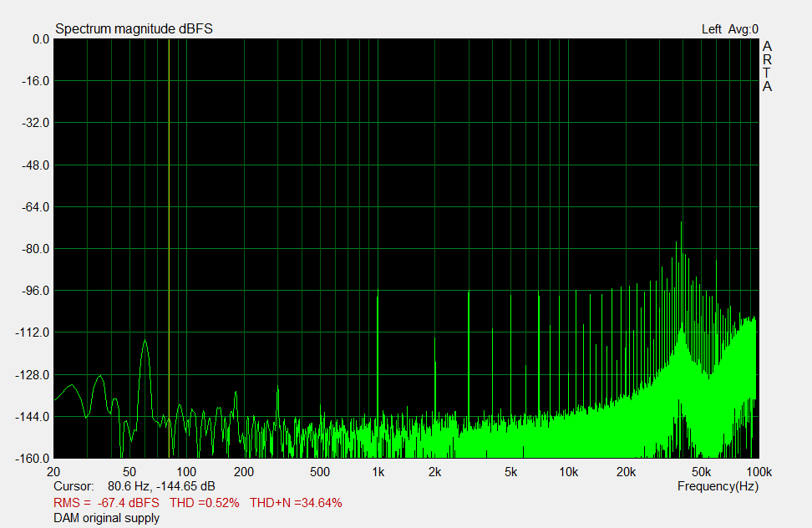Click the vertical ARTA logo text
This screenshot has height=528, width=812.
pos(767,66)
